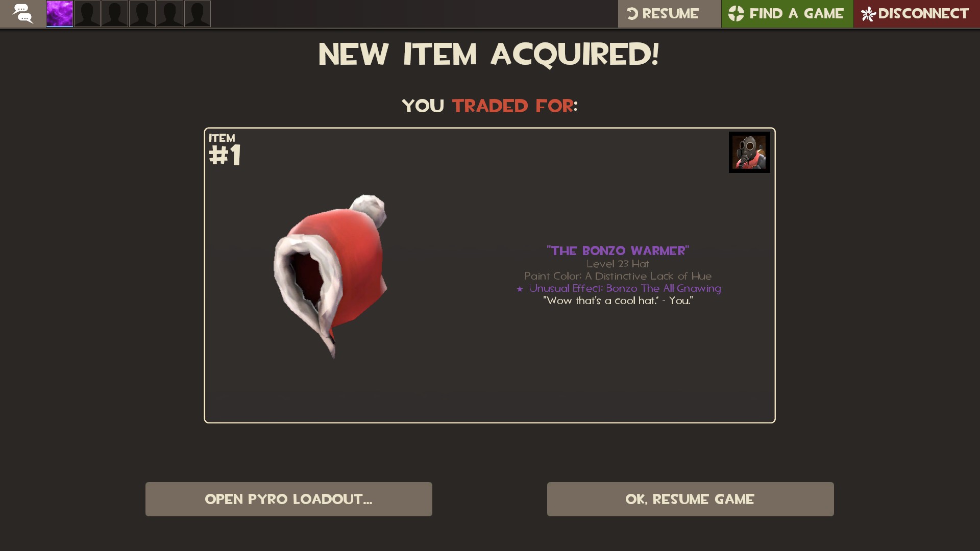The width and height of the screenshot is (980, 551).
Task: Click the second empty silhouette party slot
Action: [115, 14]
